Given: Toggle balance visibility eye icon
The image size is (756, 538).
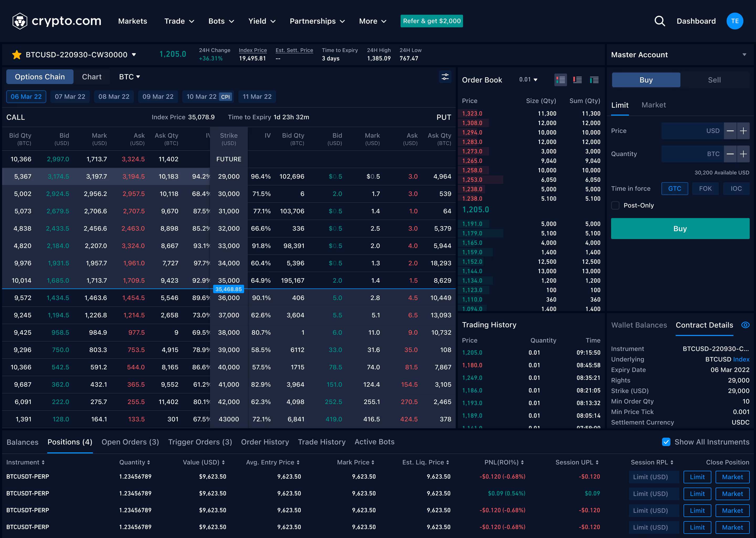Looking at the screenshot, I should pos(745,325).
